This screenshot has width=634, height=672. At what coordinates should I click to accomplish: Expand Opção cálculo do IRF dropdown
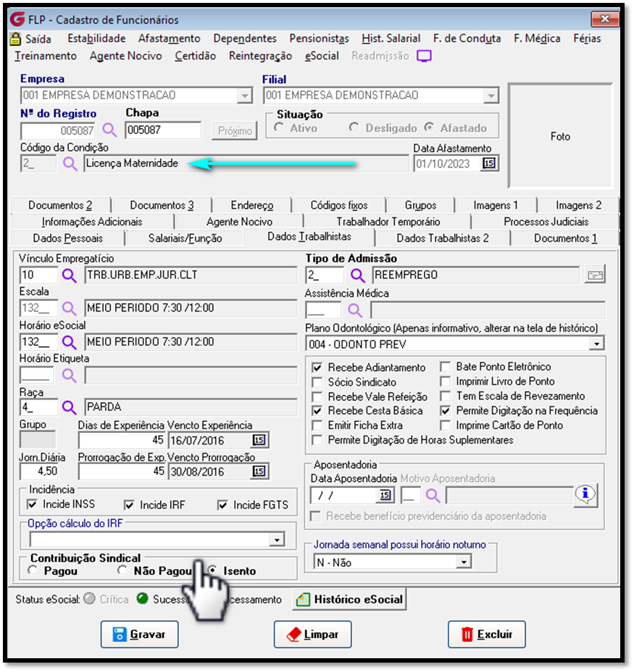click(x=277, y=539)
